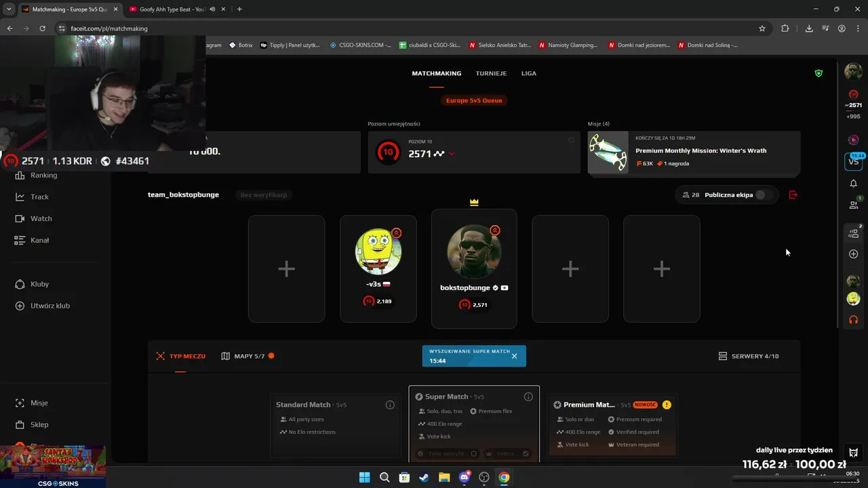
Task: Click the SpongeBob avatar in right sidebar
Action: tap(853, 299)
